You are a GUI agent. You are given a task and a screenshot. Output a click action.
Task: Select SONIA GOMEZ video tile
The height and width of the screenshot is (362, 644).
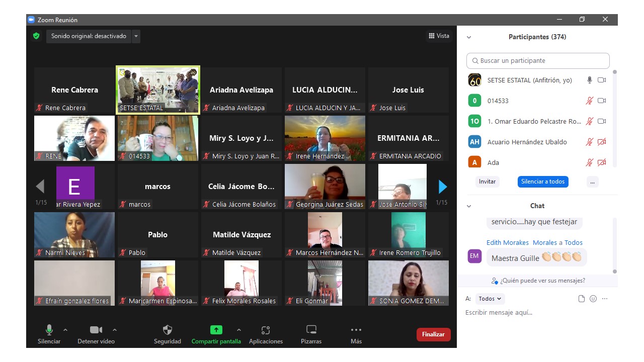pos(409,283)
